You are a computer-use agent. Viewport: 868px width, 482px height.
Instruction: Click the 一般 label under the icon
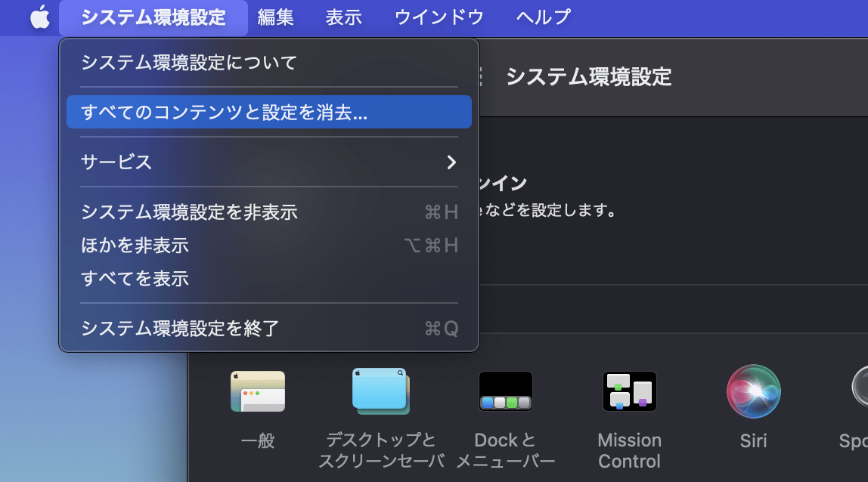(258, 440)
